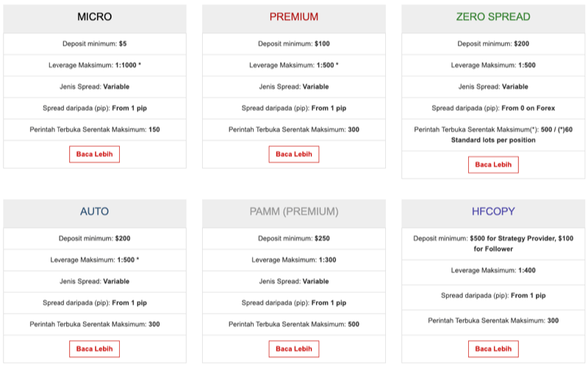Click the MICRO leverage 1:1000 row

[94, 65]
